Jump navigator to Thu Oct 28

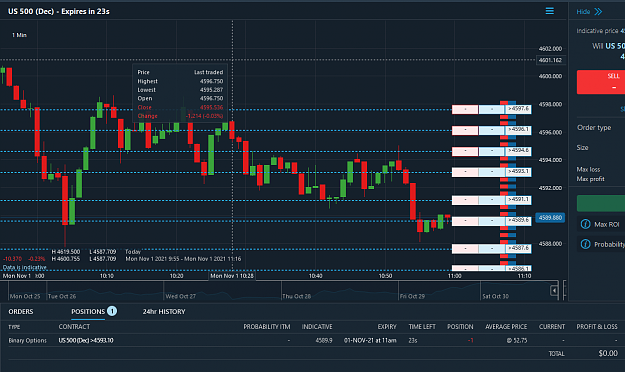pyautogui.click(x=297, y=296)
